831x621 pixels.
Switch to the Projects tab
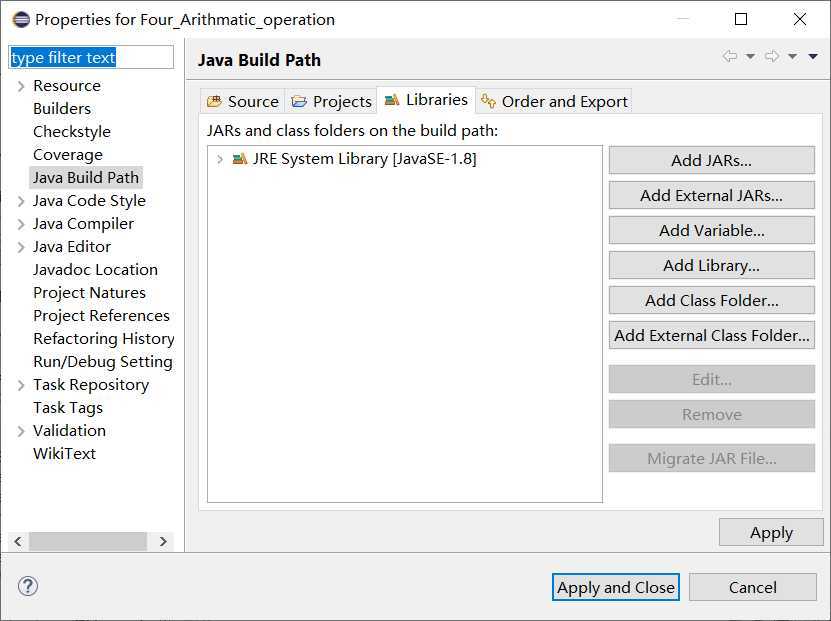coord(331,101)
